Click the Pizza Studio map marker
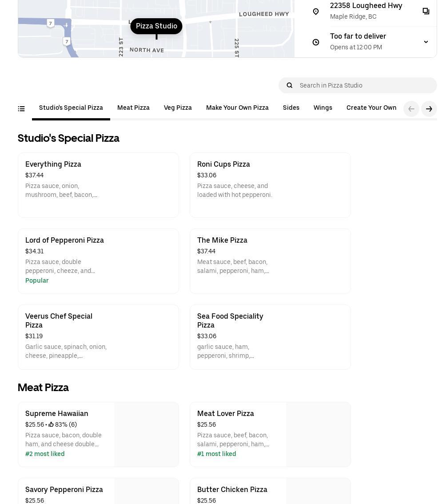 pyautogui.click(x=156, y=26)
